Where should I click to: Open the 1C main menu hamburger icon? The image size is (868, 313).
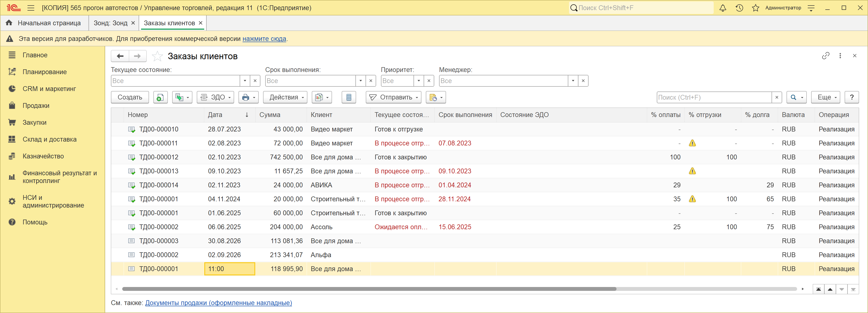(31, 8)
